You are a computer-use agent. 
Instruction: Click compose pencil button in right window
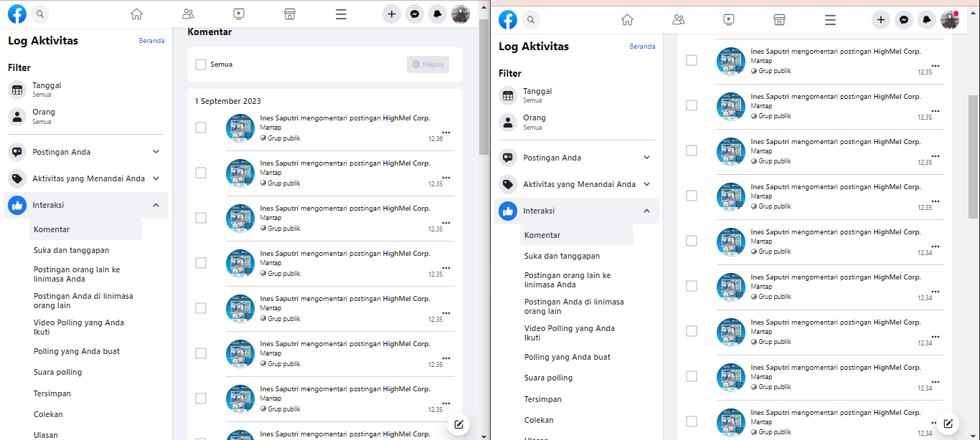click(x=948, y=423)
